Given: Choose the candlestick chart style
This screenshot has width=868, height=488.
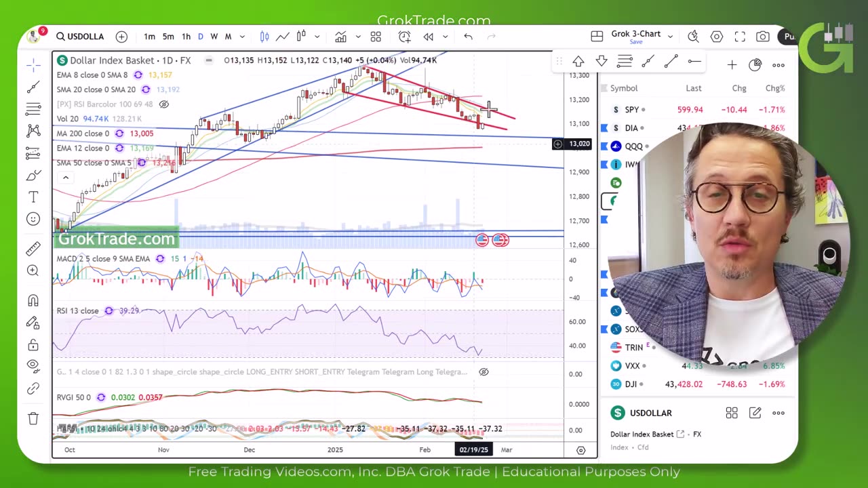Looking at the screenshot, I should point(264,37).
